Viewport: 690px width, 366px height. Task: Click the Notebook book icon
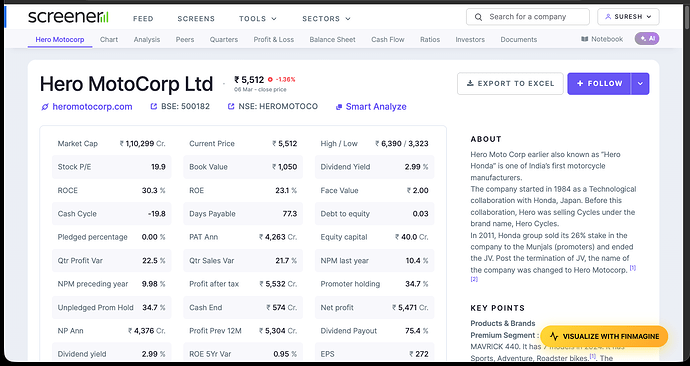[584, 39]
